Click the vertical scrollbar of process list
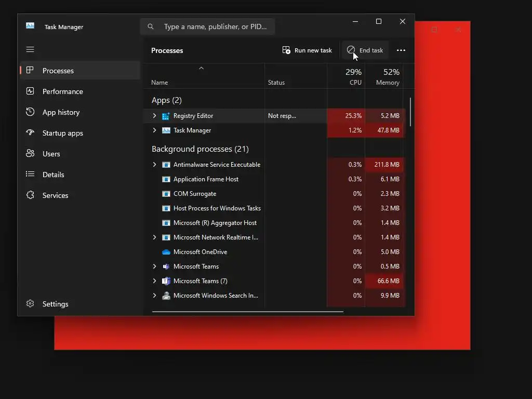 click(x=410, y=112)
